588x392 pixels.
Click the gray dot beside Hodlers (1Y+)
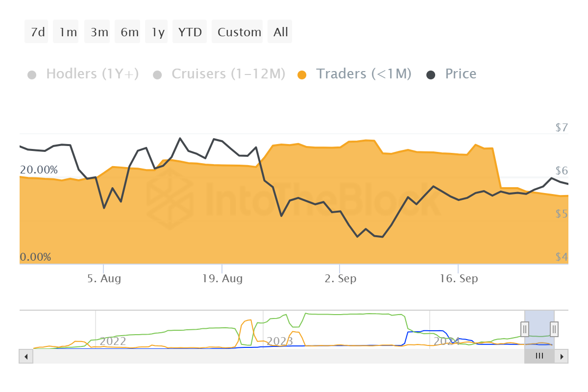pyautogui.click(x=32, y=73)
